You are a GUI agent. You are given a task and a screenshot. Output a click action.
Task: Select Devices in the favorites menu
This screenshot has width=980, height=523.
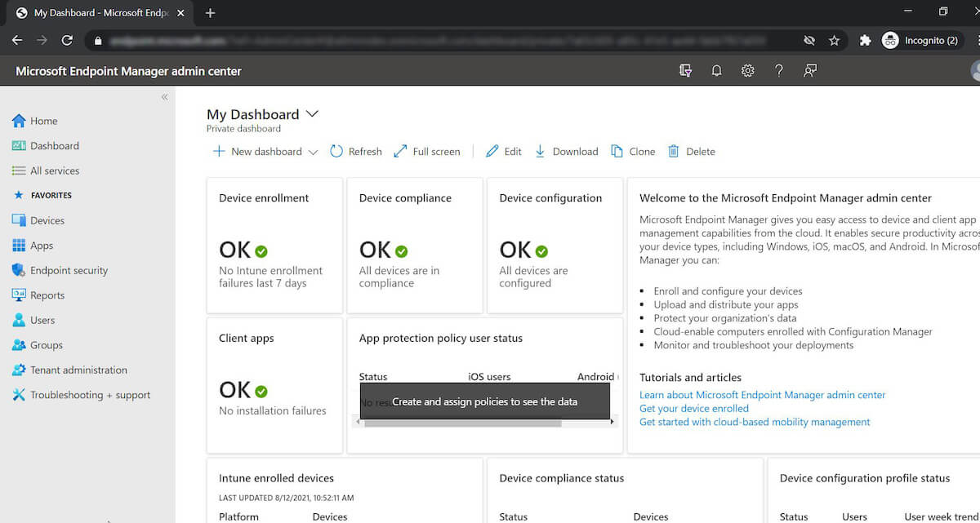(47, 220)
